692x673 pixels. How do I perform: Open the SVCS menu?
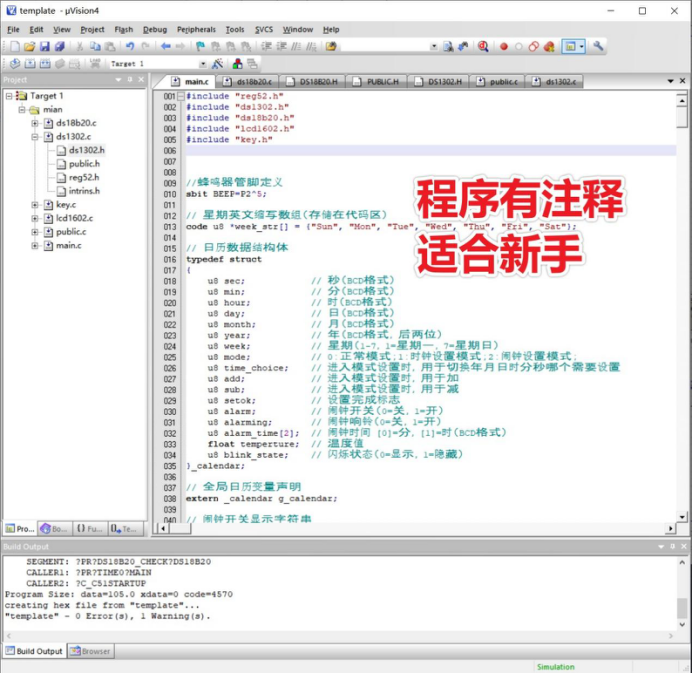pos(264,30)
